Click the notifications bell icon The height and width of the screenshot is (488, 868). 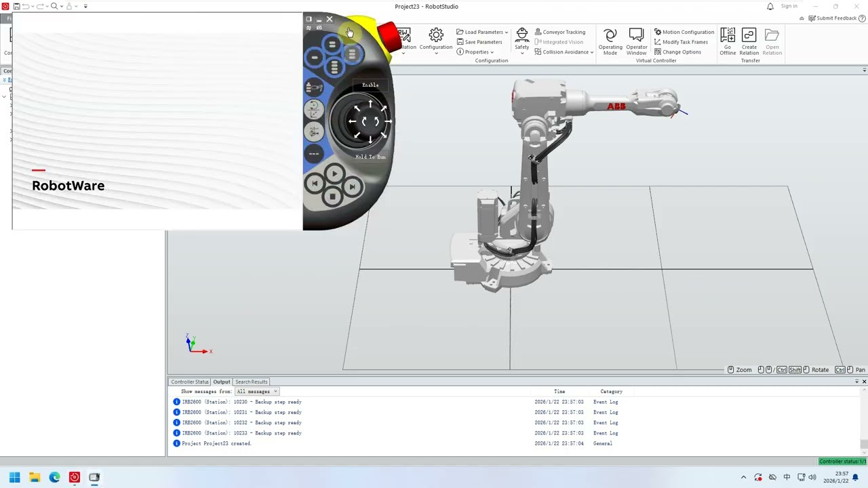(x=770, y=6)
